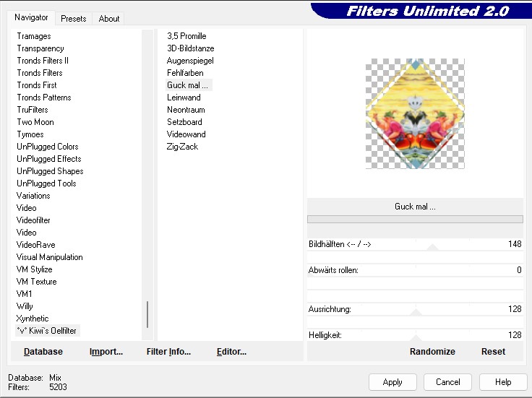The height and width of the screenshot is (398, 532).
Task: Select the VideoRave category
Action: [x=35, y=245]
